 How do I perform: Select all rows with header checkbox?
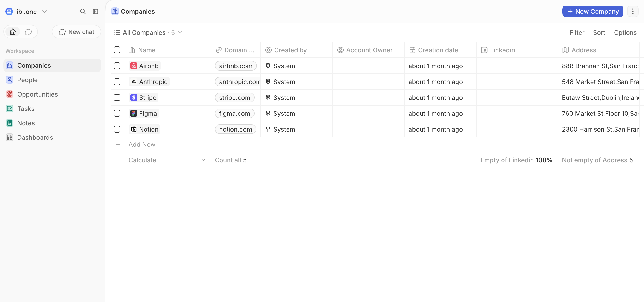(x=117, y=50)
